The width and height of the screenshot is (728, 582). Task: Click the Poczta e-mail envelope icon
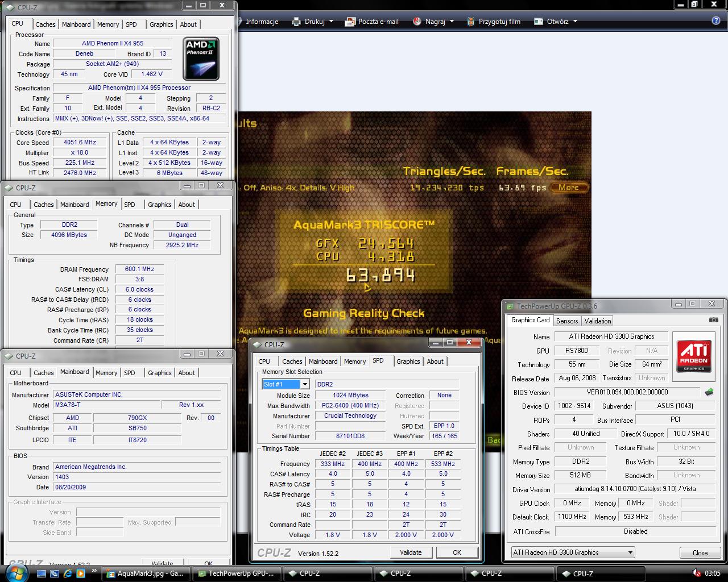(350, 22)
